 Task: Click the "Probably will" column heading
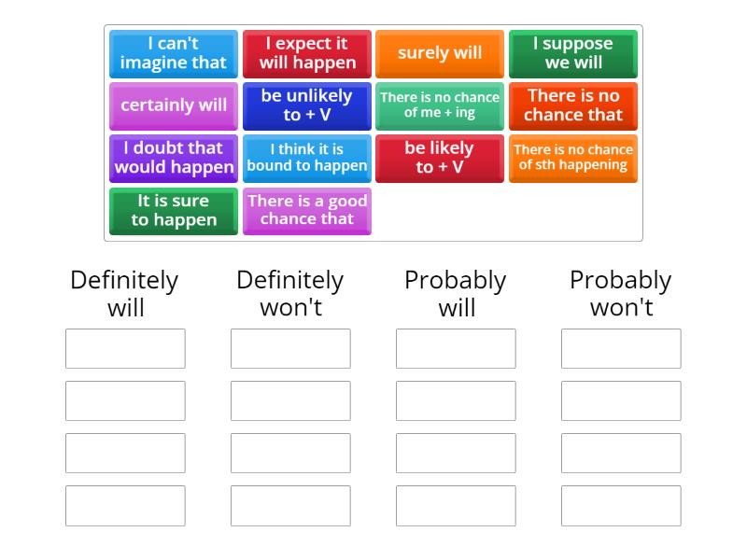(x=456, y=293)
